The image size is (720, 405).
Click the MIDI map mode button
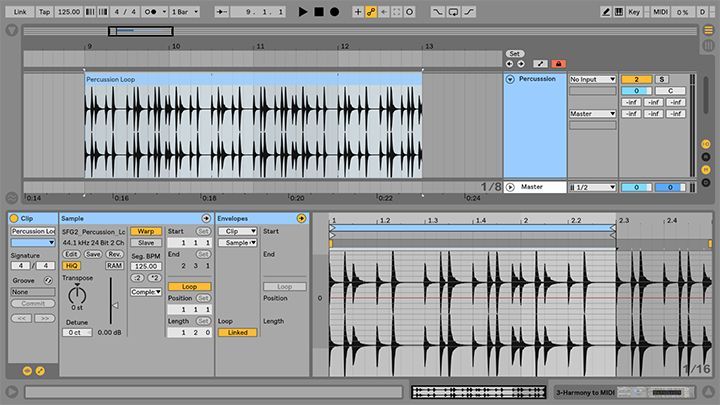tap(661, 12)
